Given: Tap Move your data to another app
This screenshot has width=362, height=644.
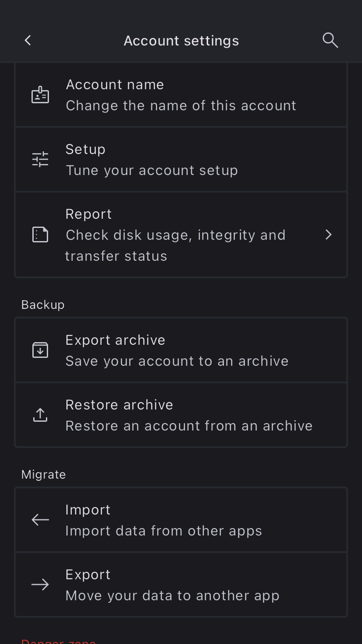Looking at the screenshot, I should pyautogui.click(x=172, y=595).
